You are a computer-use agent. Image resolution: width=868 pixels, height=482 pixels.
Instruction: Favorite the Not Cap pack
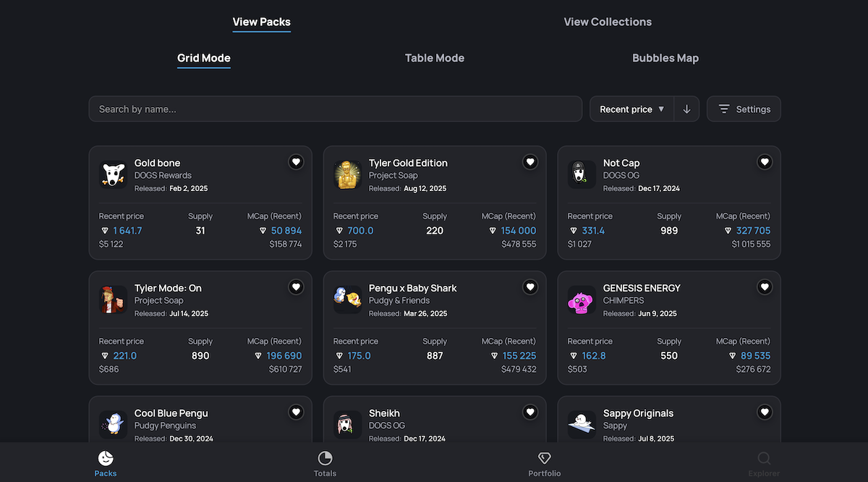[765, 162]
